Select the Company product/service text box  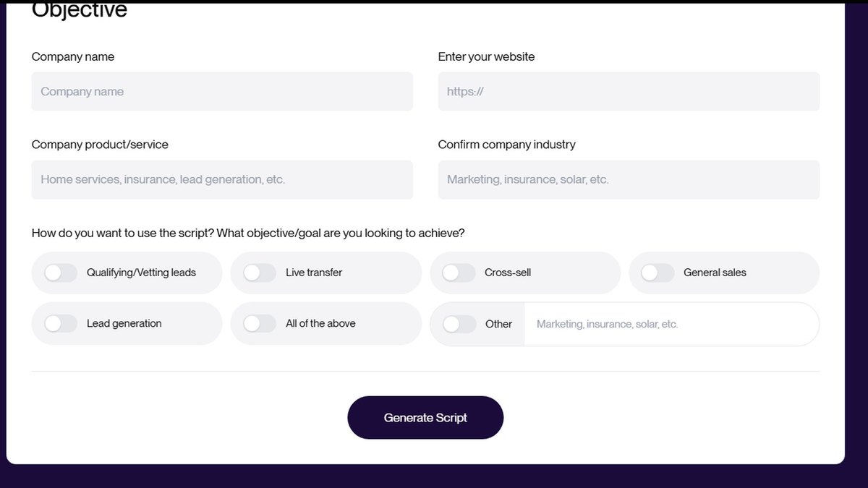click(222, 179)
